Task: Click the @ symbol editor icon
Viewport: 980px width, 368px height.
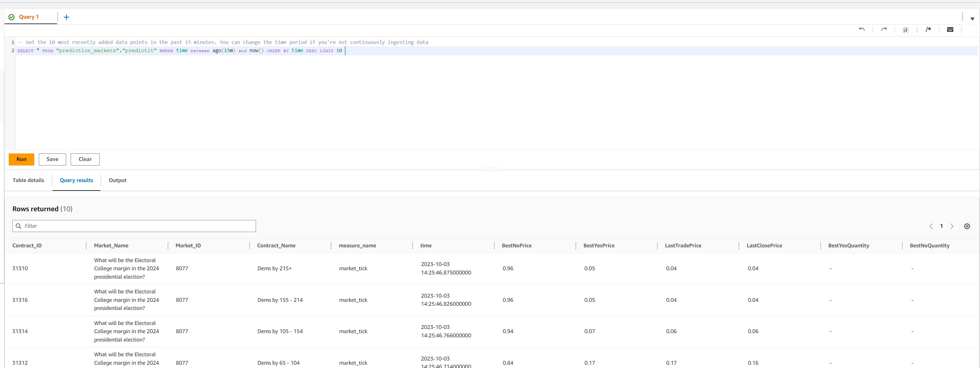Action: (x=906, y=30)
